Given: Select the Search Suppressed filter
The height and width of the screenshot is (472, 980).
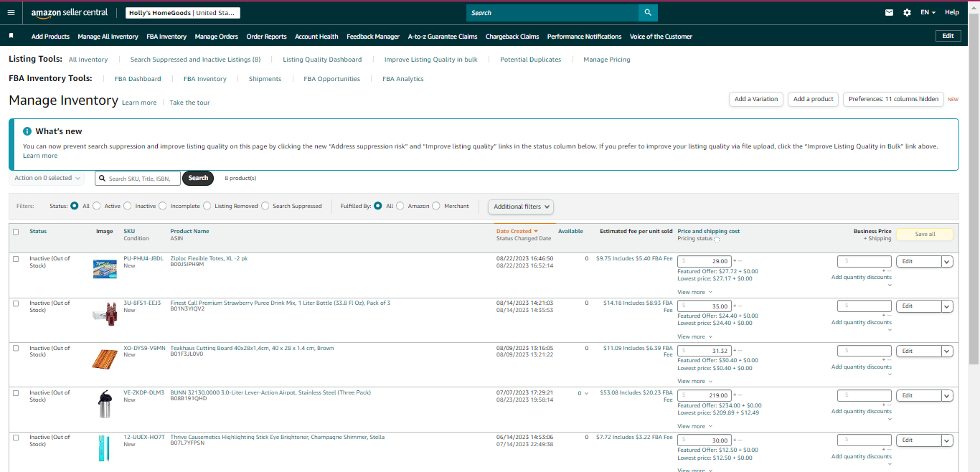Looking at the screenshot, I should [265, 206].
